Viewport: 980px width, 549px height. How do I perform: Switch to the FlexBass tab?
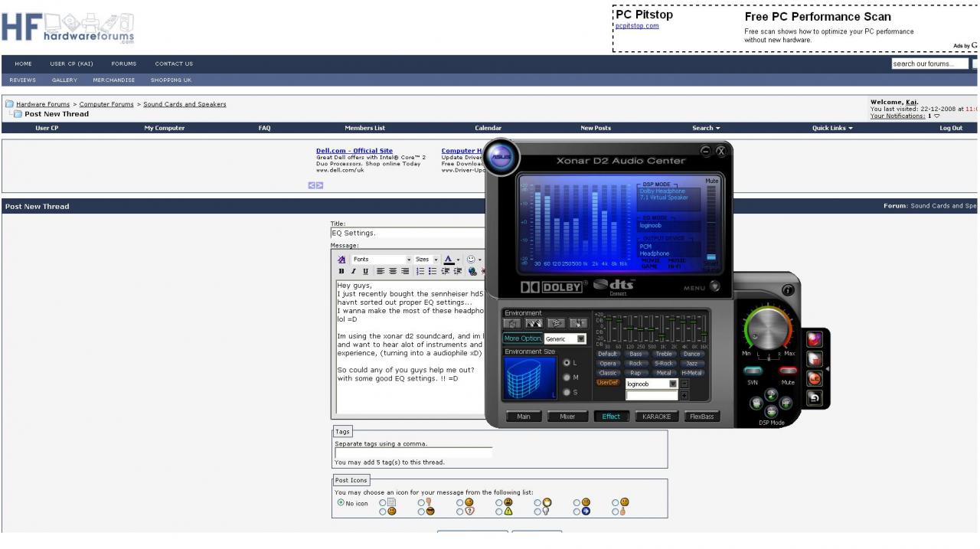(x=702, y=417)
